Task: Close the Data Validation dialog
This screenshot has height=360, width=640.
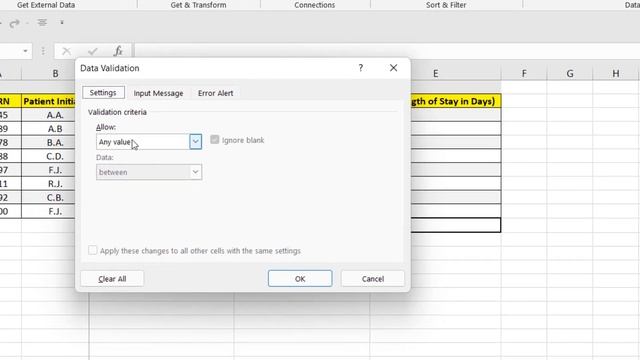Action: coord(393,68)
